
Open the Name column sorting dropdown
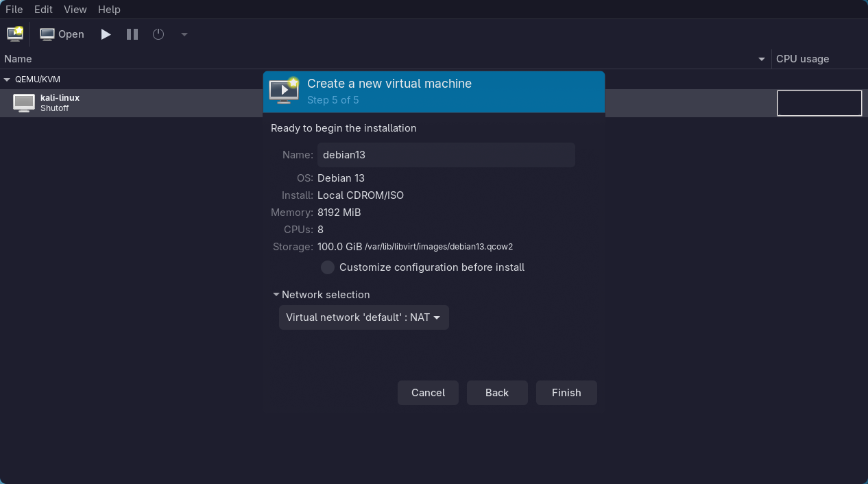pos(761,59)
